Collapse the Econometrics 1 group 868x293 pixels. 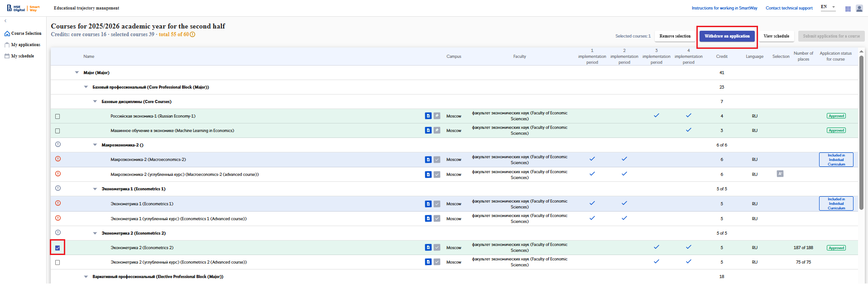(x=95, y=189)
